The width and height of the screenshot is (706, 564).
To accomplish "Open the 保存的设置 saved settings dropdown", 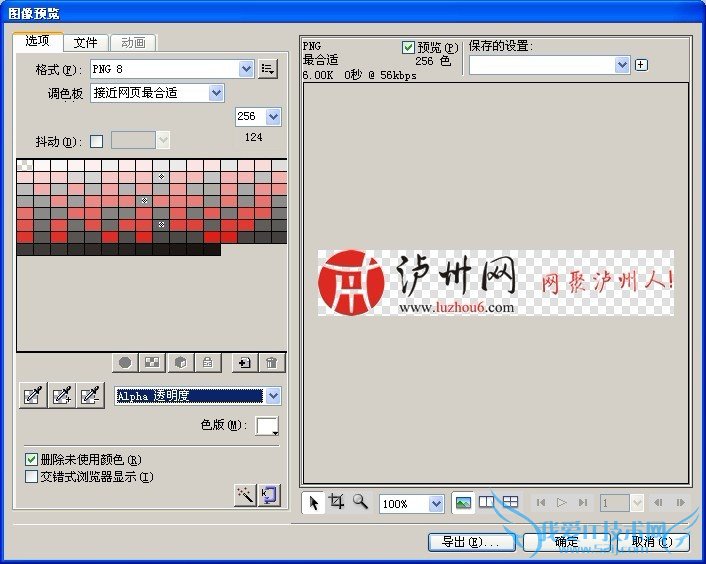I will coord(622,65).
